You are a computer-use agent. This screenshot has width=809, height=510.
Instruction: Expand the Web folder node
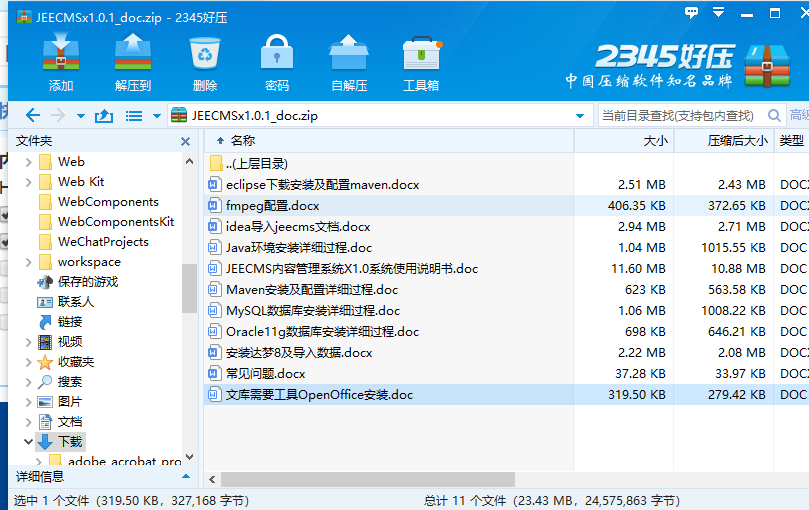[x=29, y=162]
